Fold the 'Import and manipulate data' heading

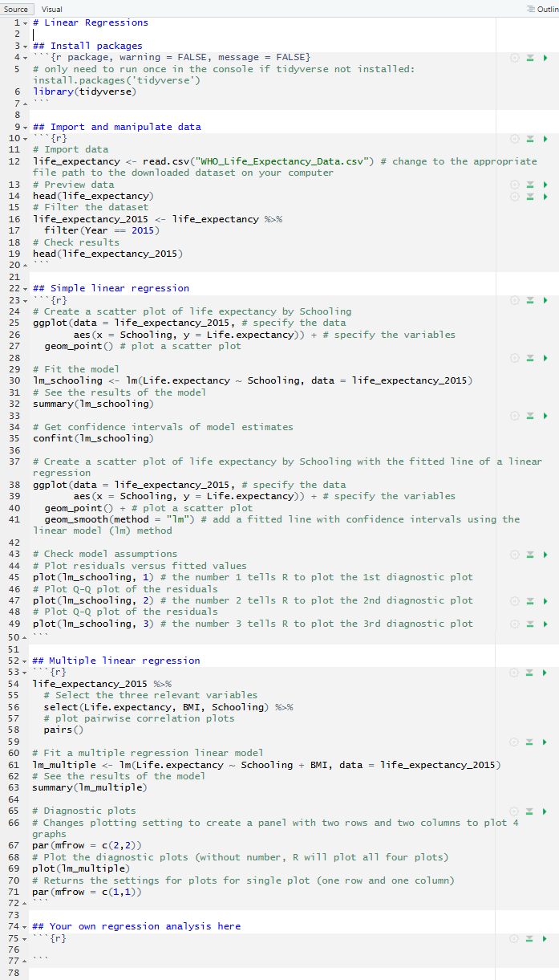point(26,127)
